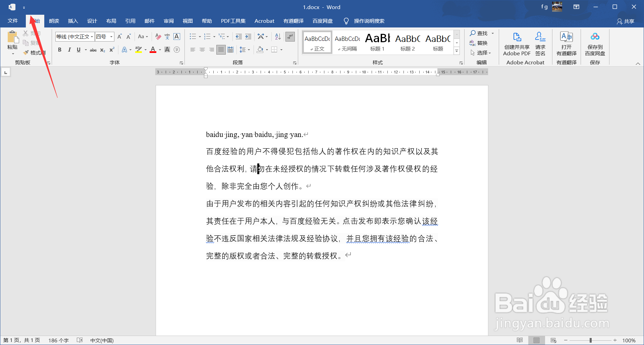Image resolution: width=644 pixels, height=345 pixels.
Task: Apply 标题 1 style
Action: (x=377, y=42)
